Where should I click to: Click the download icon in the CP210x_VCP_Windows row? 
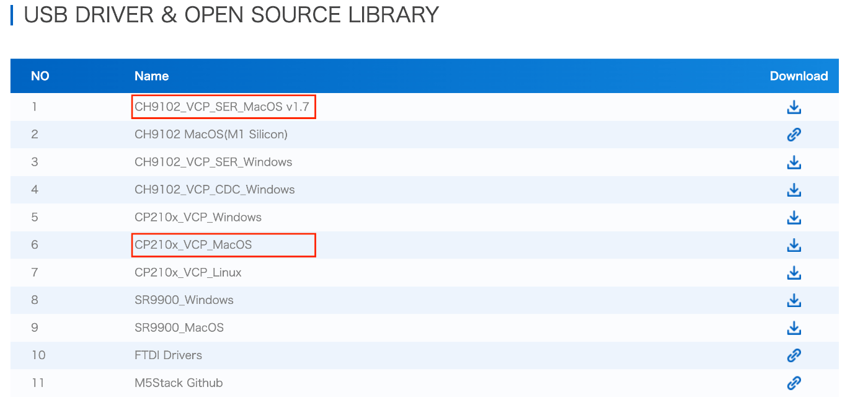tap(794, 218)
